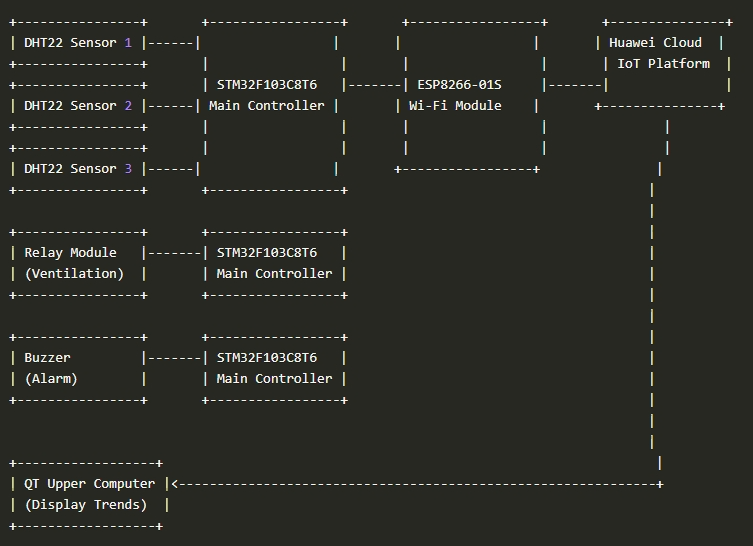Click the arrowhead pointing at QT Upper Computer
This screenshot has width=753, height=546.
[176, 484]
